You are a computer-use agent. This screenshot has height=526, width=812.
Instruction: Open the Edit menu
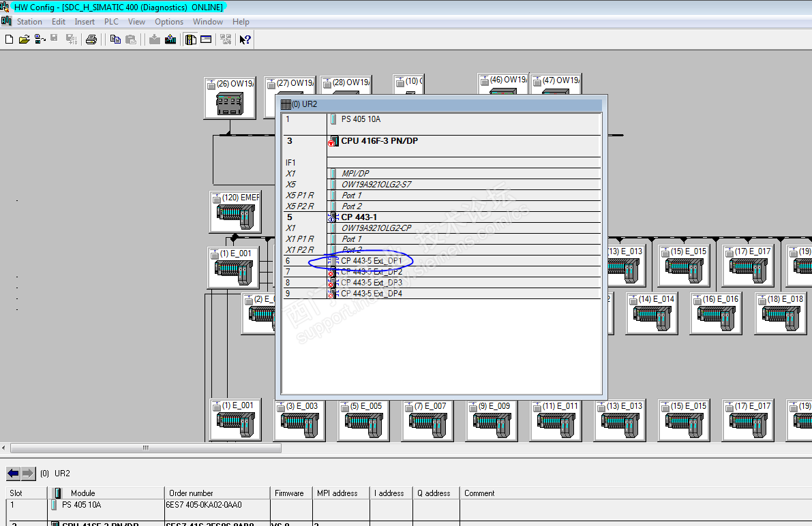point(59,22)
